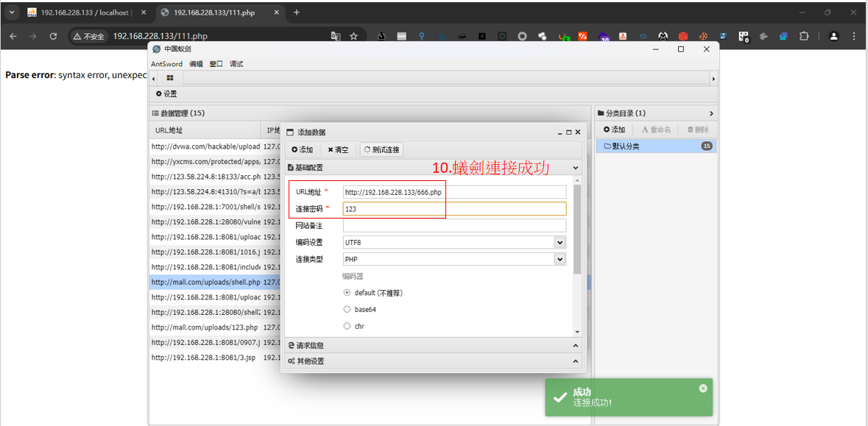
Task: Click the 连接密码 input field
Action: (454, 208)
